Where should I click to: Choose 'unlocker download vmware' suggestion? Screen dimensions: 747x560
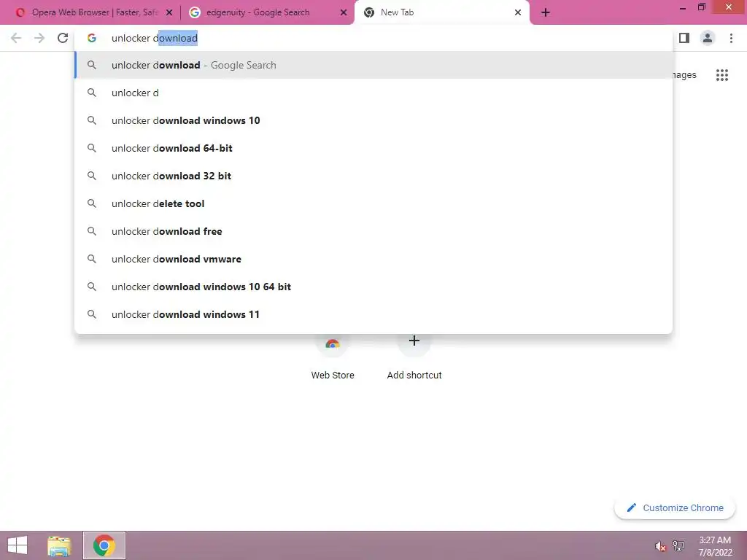click(373, 259)
